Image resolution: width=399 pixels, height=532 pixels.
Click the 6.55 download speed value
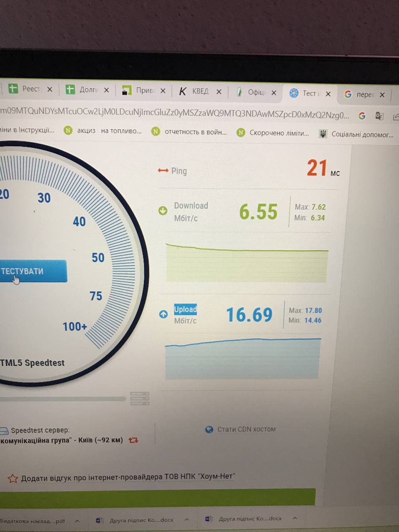pyautogui.click(x=258, y=212)
